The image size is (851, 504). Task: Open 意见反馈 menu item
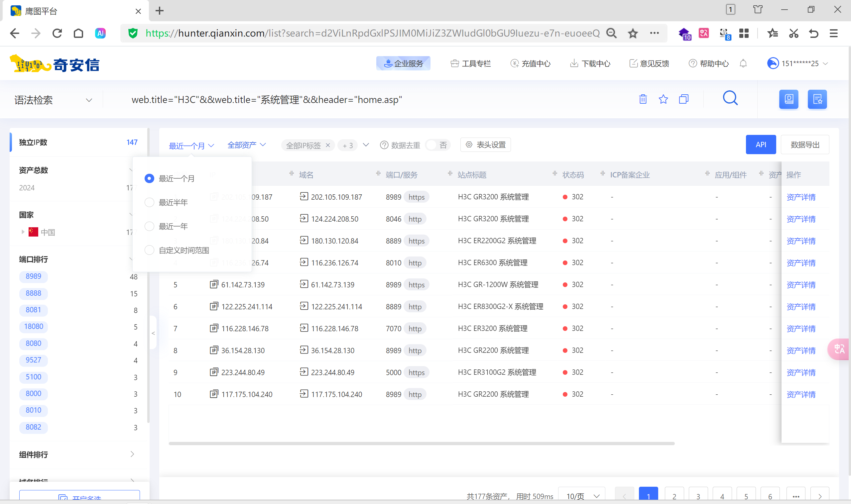tap(649, 63)
